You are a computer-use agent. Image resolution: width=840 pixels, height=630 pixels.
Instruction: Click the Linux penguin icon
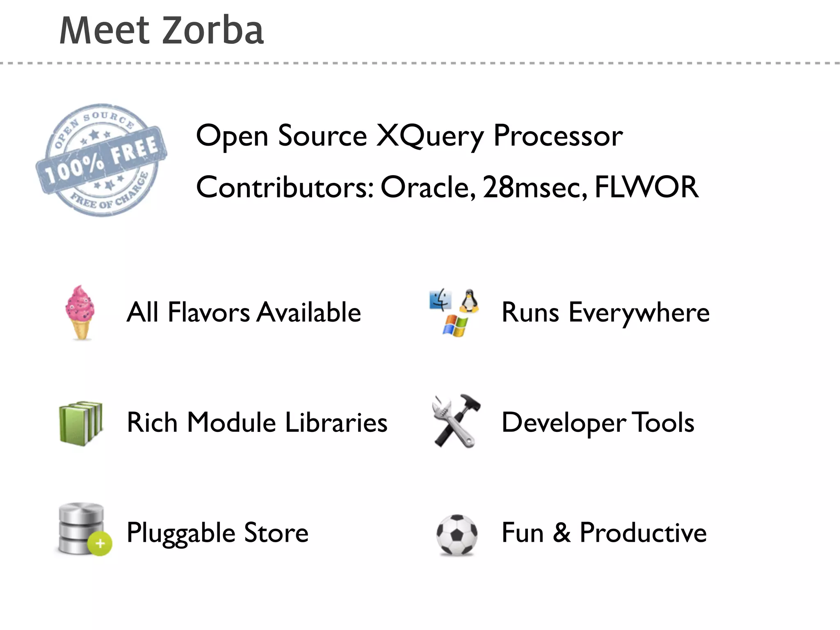tap(469, 301)
